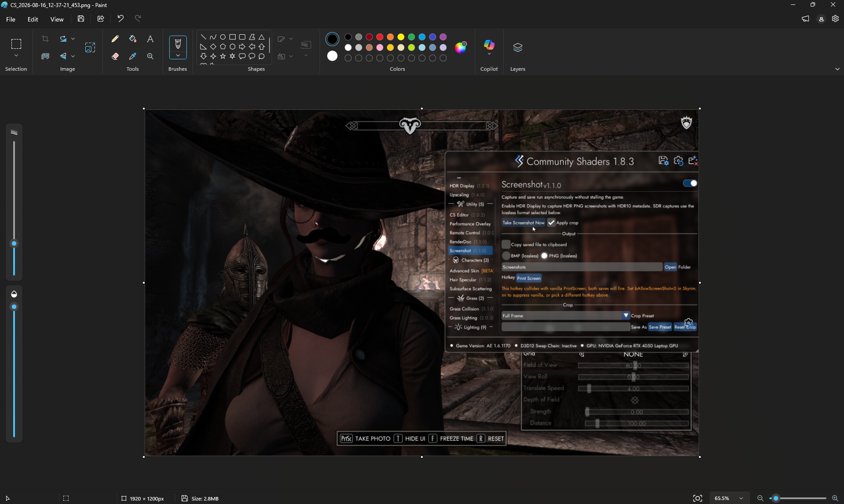
Task: Choose the Rectangle shape
Action: (x=233, y=37)
